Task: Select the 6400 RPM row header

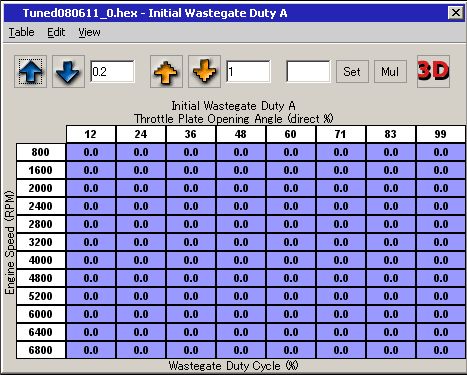Action: tap(41, 332)
